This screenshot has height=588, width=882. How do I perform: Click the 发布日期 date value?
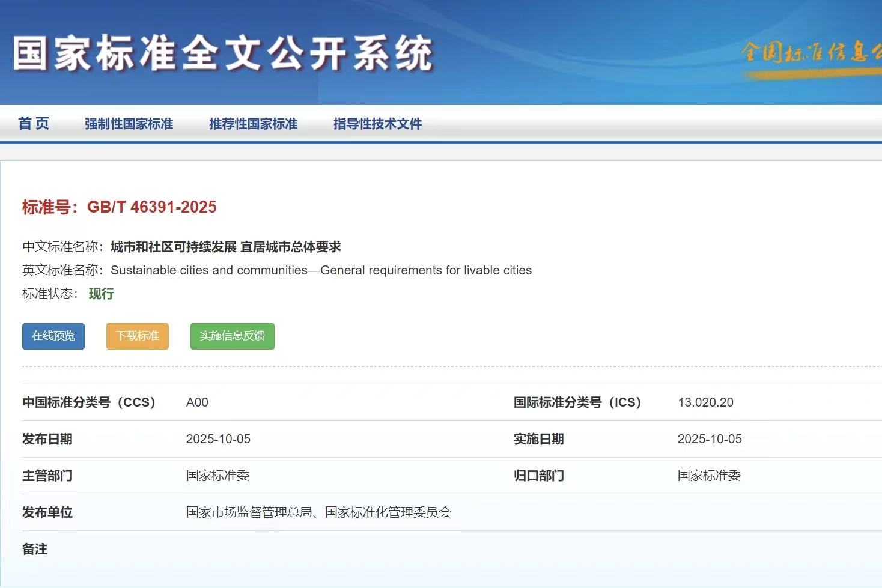(218, 439)
